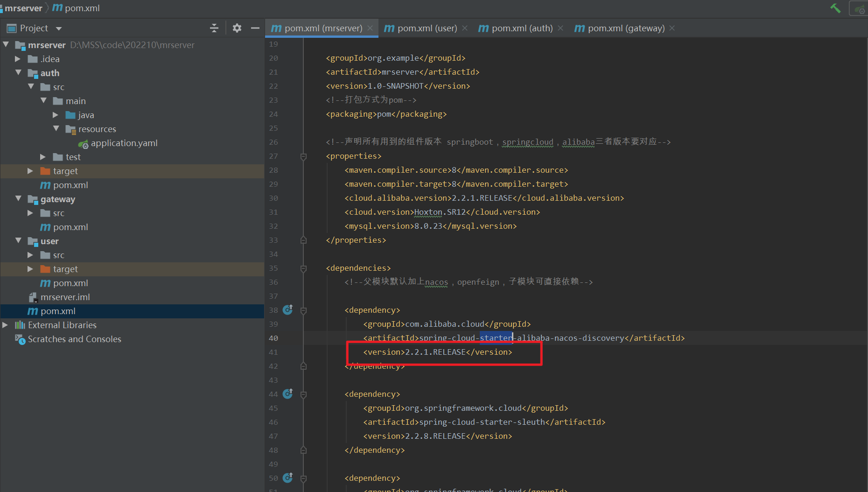The height and width of the screenshot is (492, 868).
Task: Close the pom.xml (user) tab
Action: point(465,28)
